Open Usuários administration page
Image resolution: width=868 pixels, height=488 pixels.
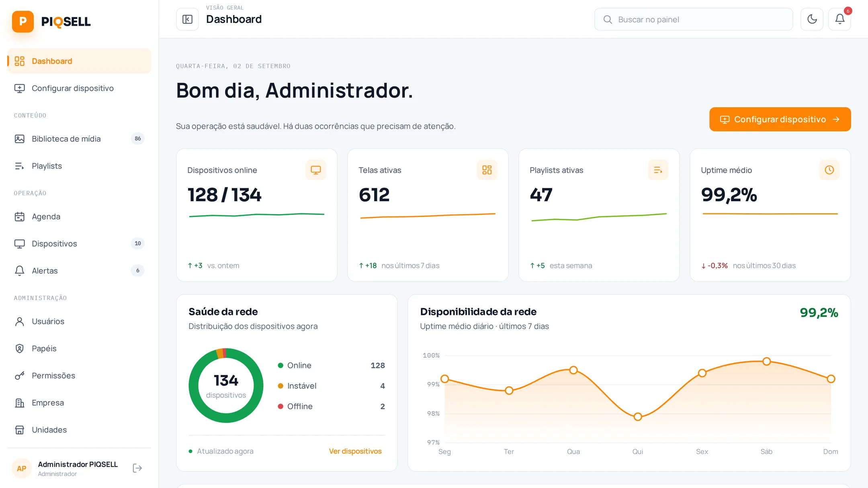tap(79, 321)
